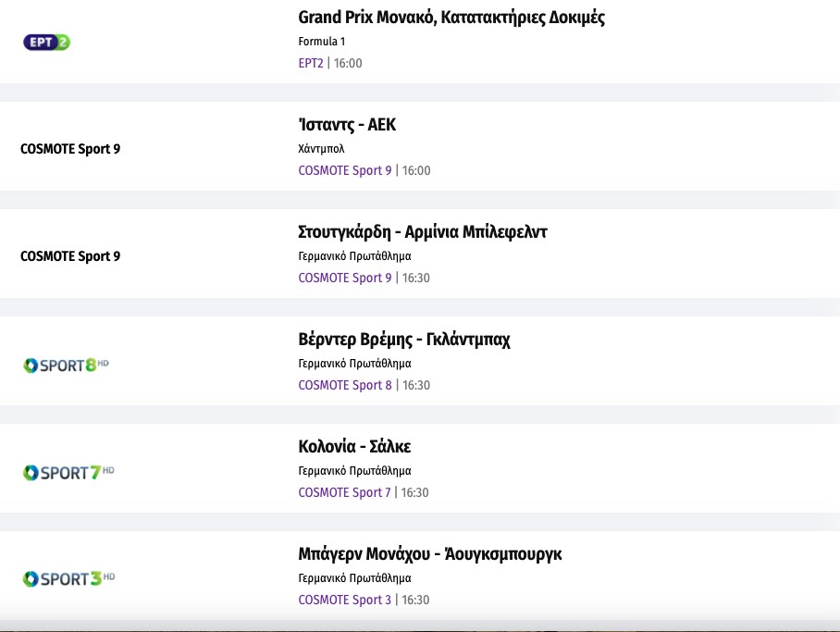Click the Χάντμπολ category label
The width and height of the screenshot is (840, 632).
pyautogui.click(x=321, y=149)
